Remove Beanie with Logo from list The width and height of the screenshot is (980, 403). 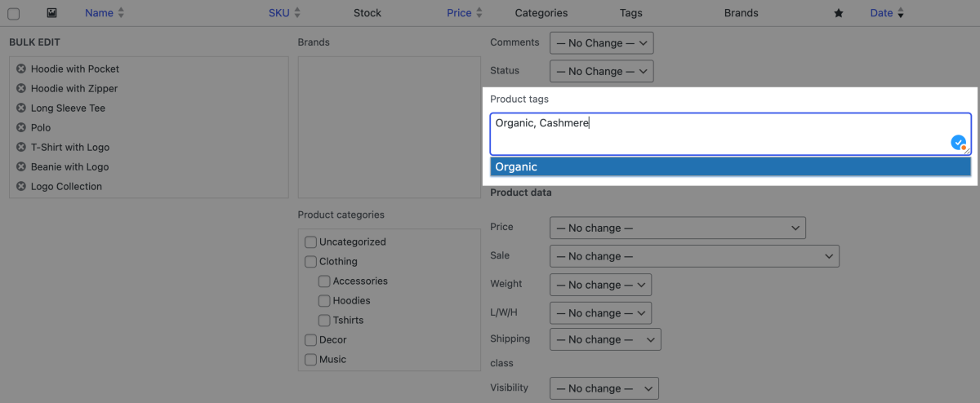tap(21, 167)
